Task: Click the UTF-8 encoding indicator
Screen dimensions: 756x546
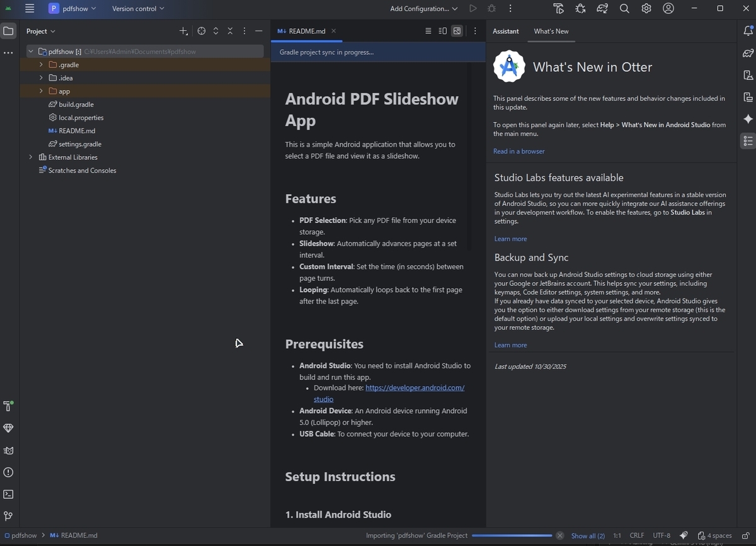Action: (x=661, y=535)
